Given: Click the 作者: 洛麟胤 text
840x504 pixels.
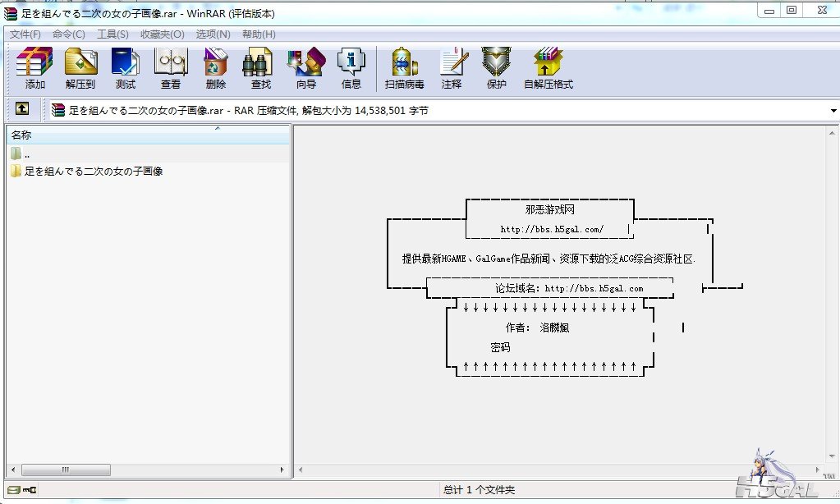Looking at the screenshot, I should pyautogui.click(x=537, y=328).
